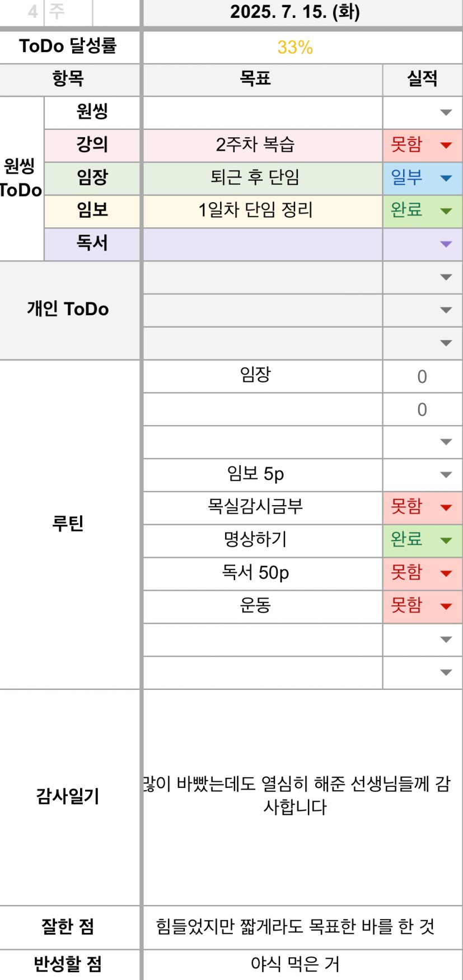Open the first 개인 ToDo status dropdown
The height and width of the screenshot is (980, 463).
tap(423, 277)
